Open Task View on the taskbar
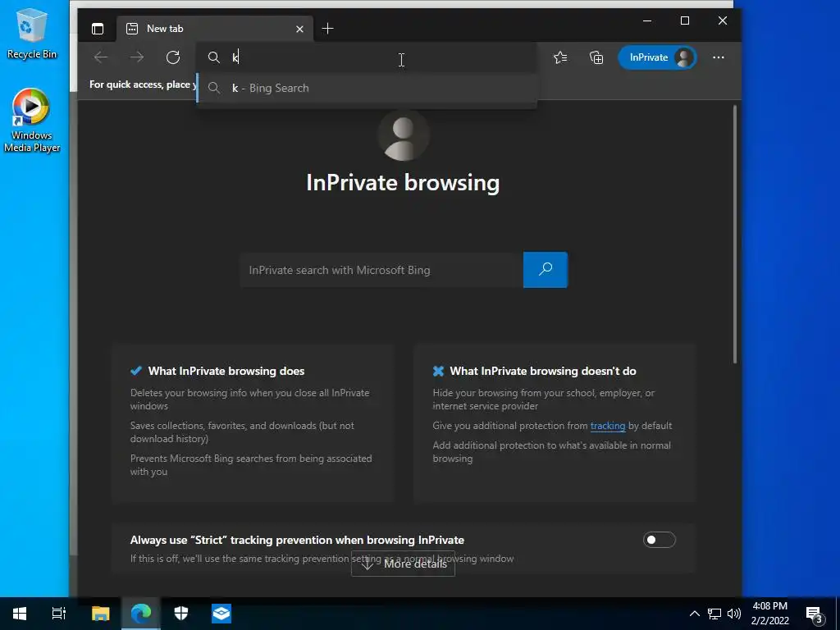 pos(59,614)
